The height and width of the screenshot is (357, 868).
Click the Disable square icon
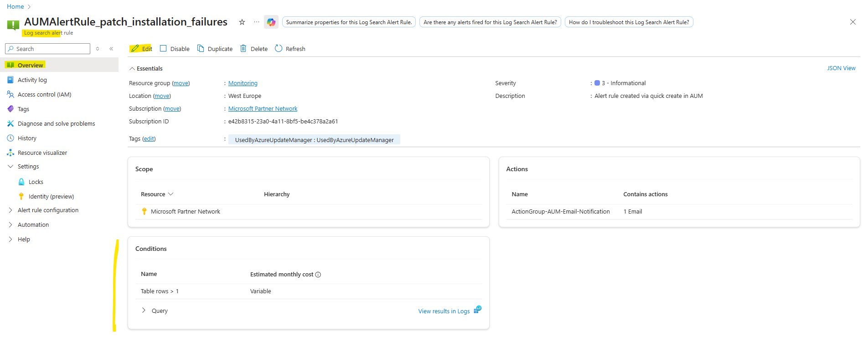163,48
